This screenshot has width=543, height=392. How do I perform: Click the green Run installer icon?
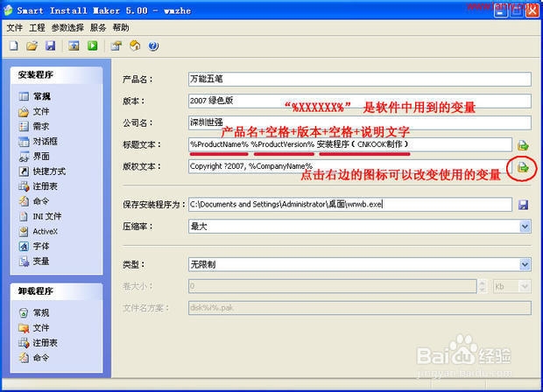click(x=93, y=45)
